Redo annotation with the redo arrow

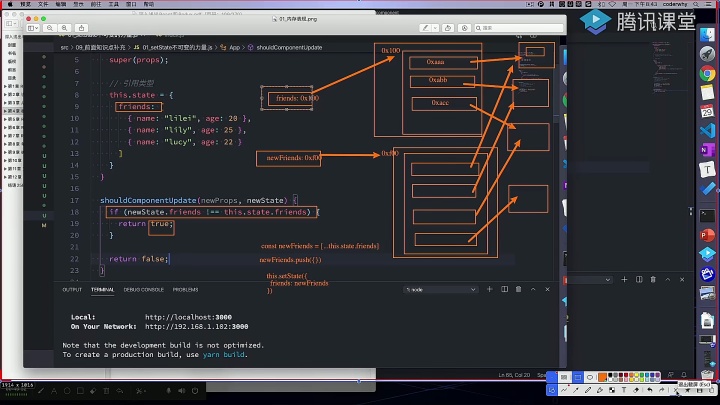pos(662,390)
